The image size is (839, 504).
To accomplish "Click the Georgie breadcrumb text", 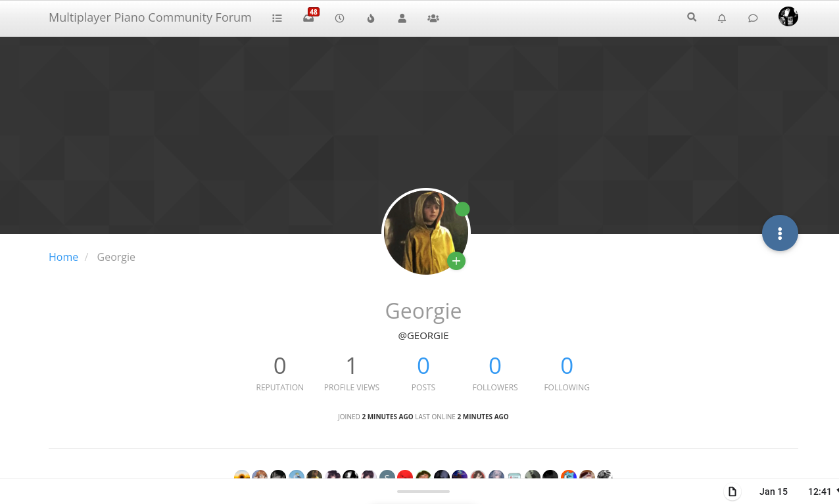I will click(116, 257).
